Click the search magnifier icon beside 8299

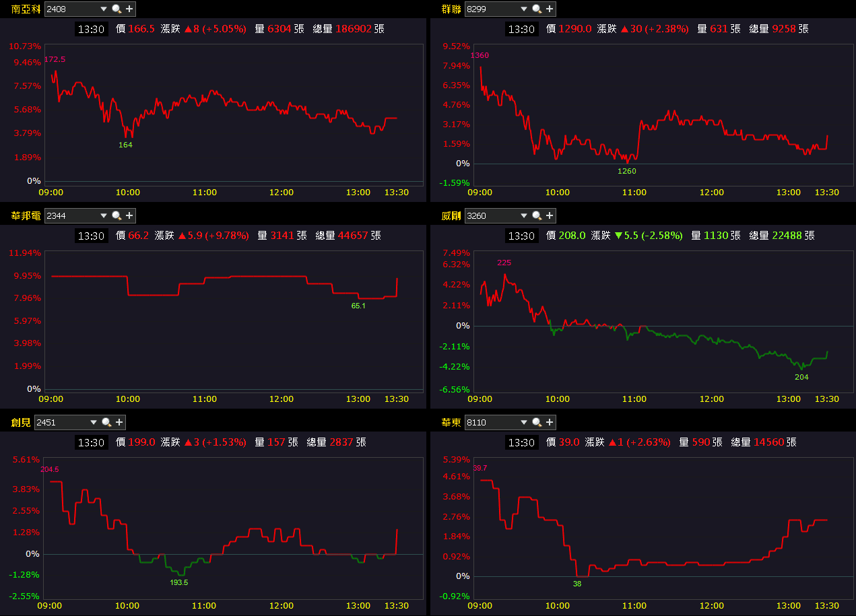point(537,9)
